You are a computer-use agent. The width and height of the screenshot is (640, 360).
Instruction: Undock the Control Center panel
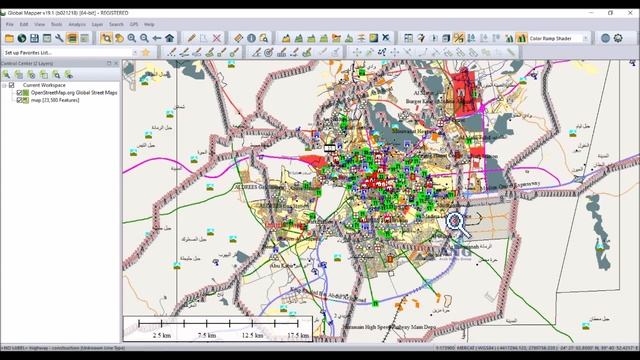click(x=109, y=63)
